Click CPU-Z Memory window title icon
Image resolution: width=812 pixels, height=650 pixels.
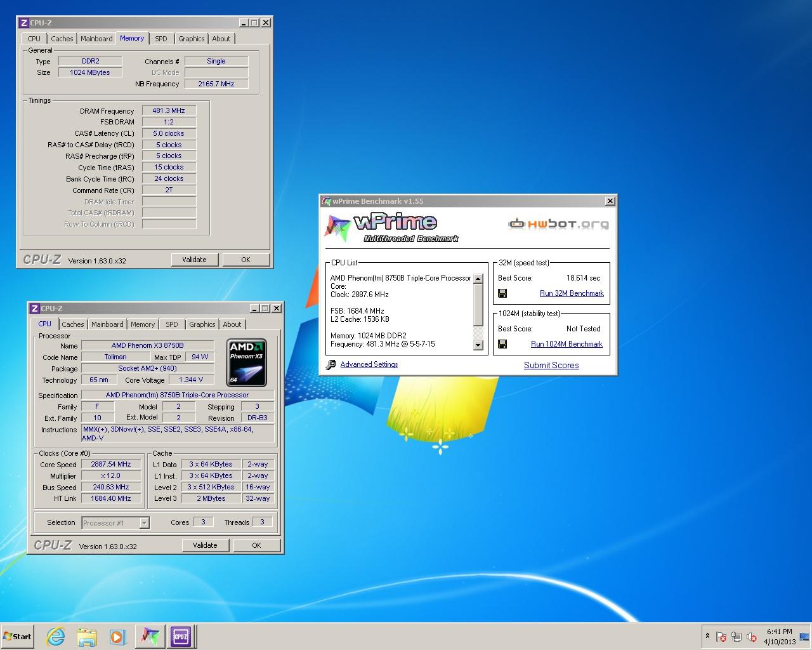point(23,23)
